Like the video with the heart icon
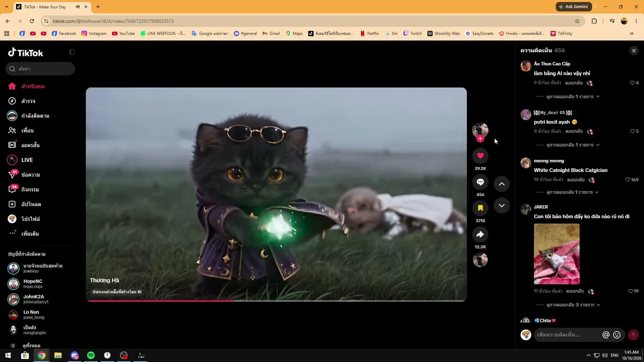 (x=480, y=156)
